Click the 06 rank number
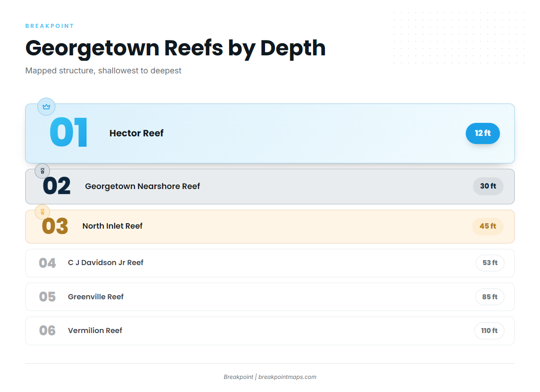The height and width of the screenshot is (392, 540). click(x=47, y=331)
